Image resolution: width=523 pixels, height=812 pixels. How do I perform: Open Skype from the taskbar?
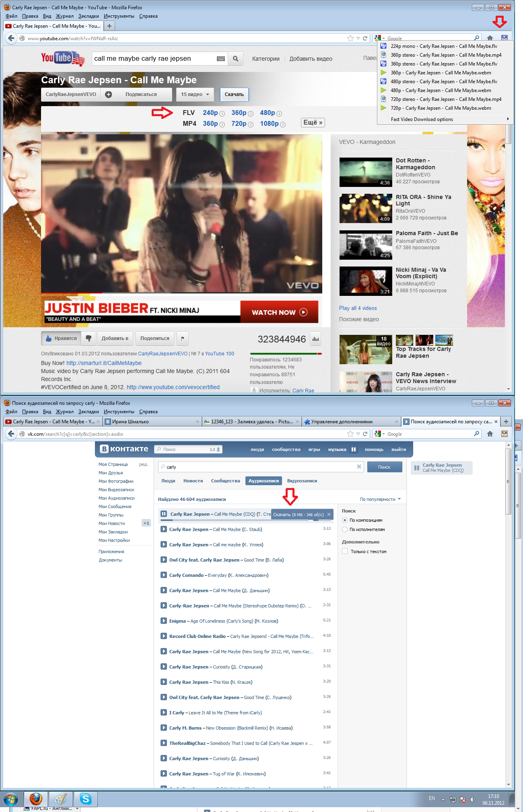click(85, 799)
